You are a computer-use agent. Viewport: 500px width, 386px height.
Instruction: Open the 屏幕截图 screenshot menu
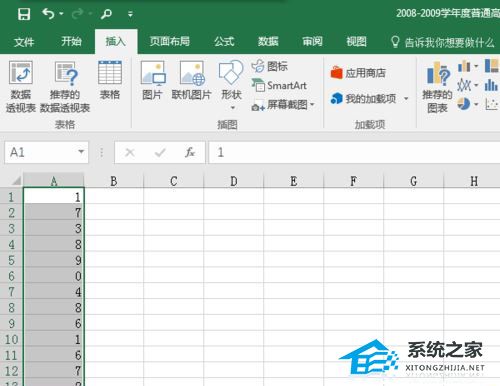click(283, 105)
